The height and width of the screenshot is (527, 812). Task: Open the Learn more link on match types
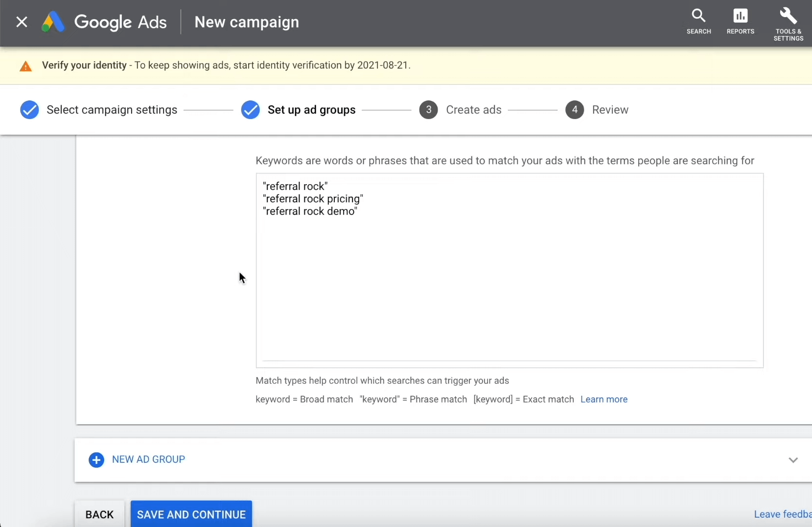pyautogui.click(x=603, y=399)
